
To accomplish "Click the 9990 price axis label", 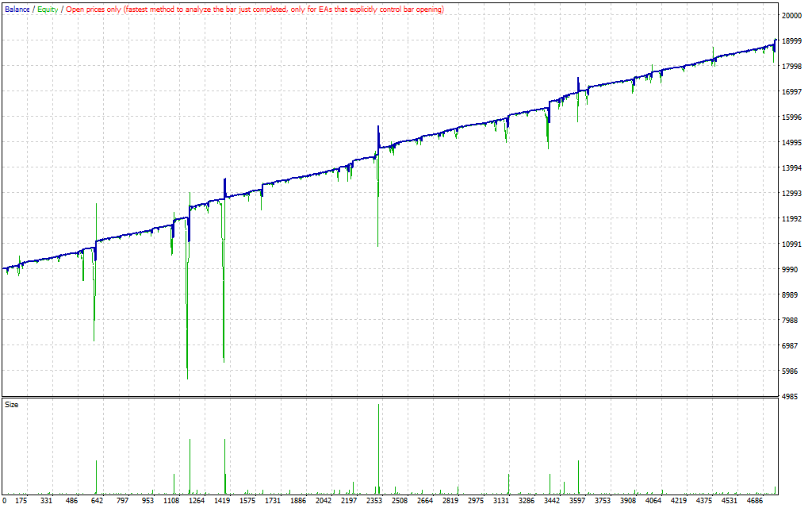I will [792, 270].
